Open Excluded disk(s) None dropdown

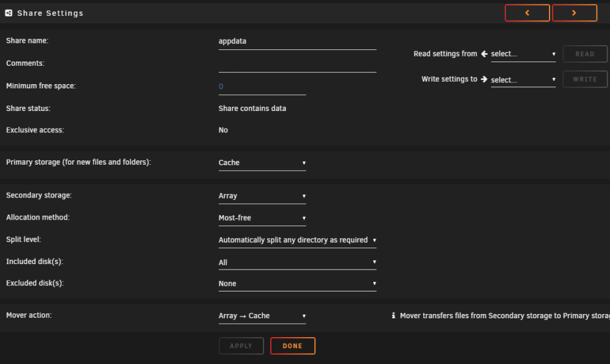297,284
